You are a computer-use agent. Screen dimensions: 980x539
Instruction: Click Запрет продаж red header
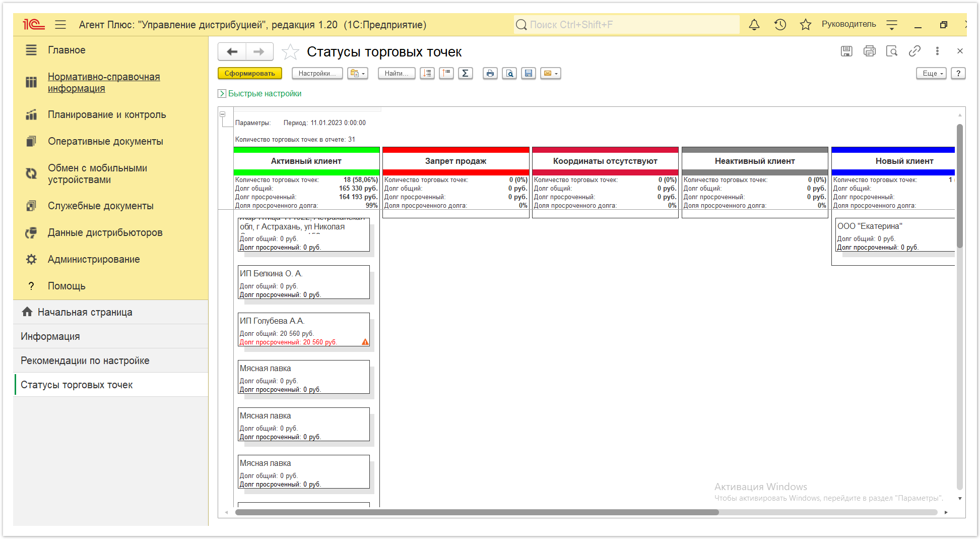click(455, 161)
